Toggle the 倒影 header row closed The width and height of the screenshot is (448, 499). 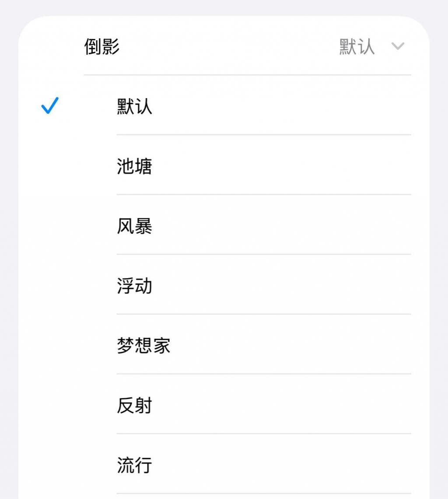pos(224,46)
